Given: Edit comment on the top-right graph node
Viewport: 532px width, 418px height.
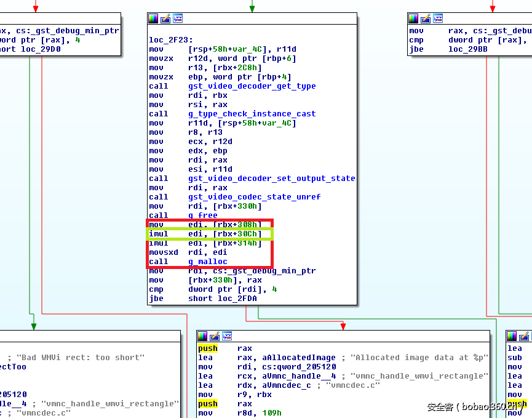Looking at the screenshot, I should coord(425,18).
